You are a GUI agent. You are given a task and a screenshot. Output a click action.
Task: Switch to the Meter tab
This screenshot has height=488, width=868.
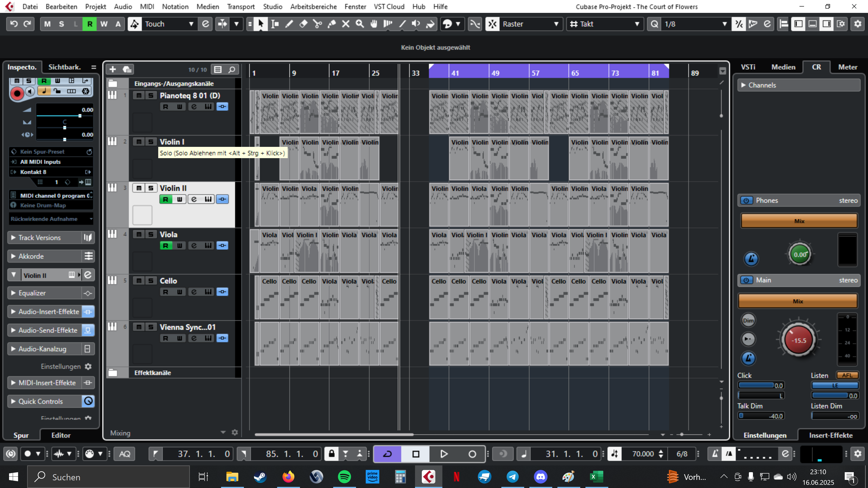pos(848,67)
